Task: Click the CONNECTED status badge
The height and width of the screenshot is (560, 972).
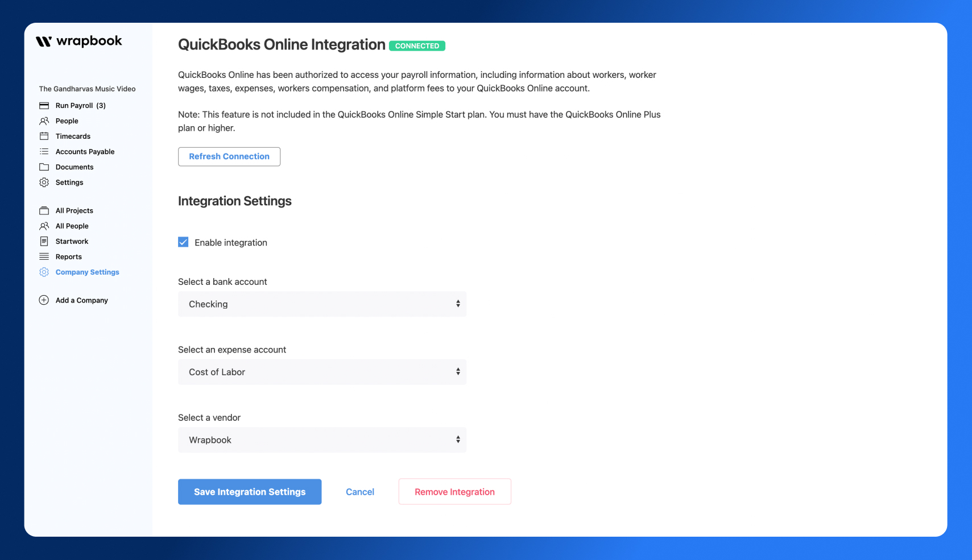Action: tap(417, 45)
